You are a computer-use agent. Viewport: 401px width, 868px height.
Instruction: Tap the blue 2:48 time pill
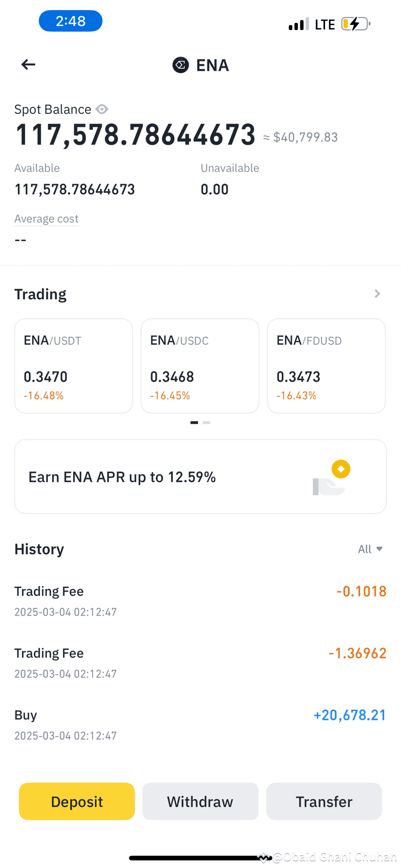71,21
